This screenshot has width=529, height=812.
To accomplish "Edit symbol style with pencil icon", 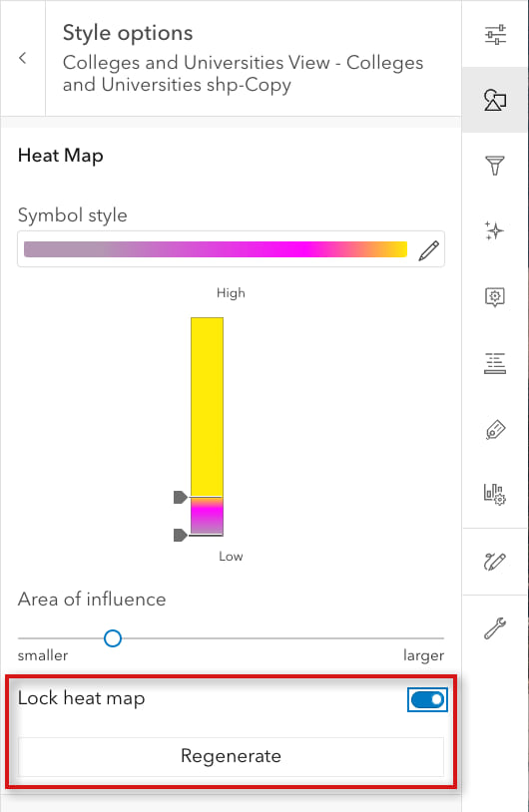I will pos(429,250).
